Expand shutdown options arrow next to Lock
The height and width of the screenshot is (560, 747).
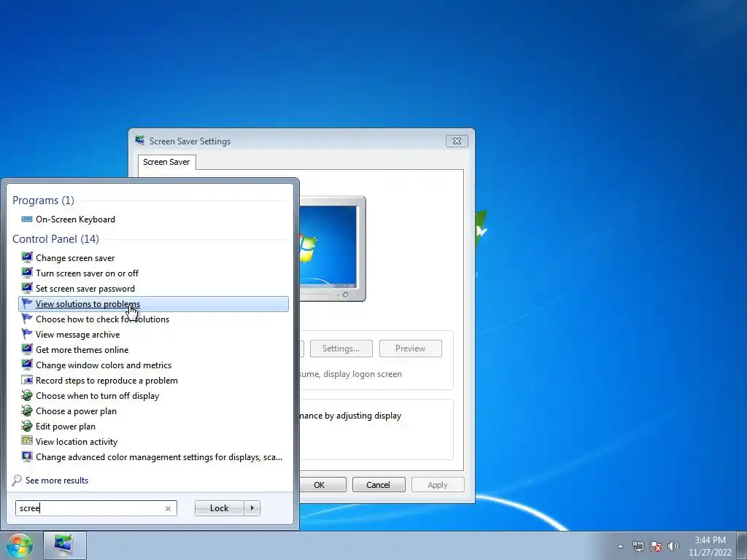(x=252, y=508)
